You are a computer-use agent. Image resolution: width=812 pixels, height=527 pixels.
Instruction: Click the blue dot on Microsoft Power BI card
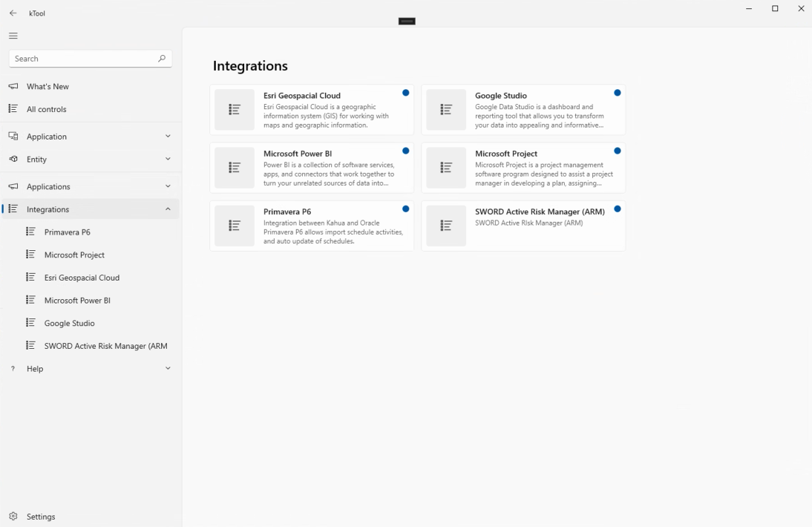click(405, 151)
